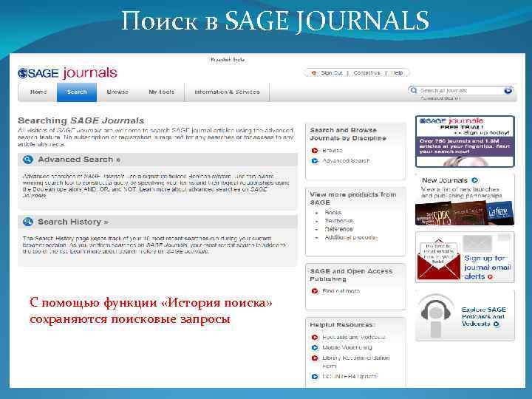Click arrow icon next to New Journals
Viewport: 532px width, 399px height.
tap(474, 180)
